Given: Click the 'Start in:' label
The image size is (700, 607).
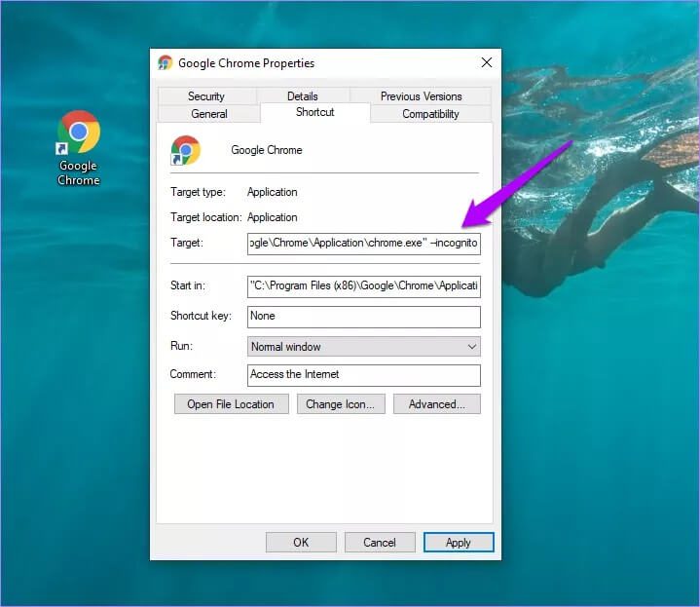Looking at the screenshot, I should 188,285.
